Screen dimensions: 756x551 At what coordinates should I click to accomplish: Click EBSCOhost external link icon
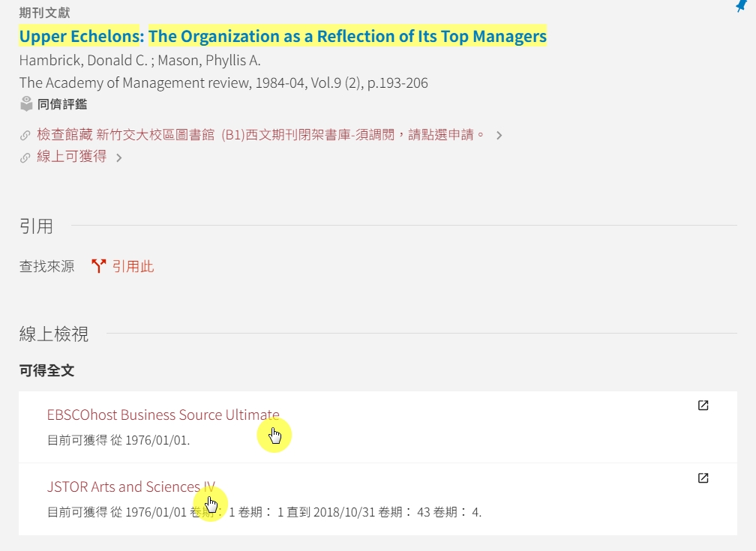703,406
